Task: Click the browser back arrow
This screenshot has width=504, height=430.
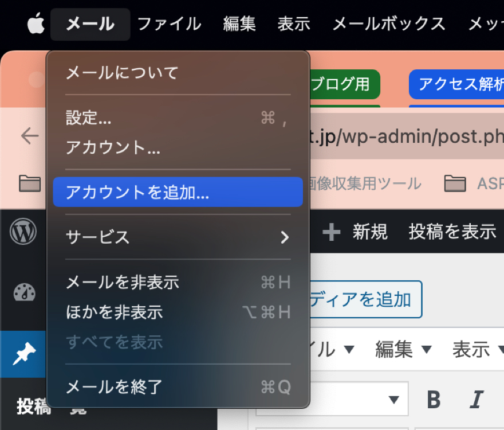Action: [x=30, y=136]
